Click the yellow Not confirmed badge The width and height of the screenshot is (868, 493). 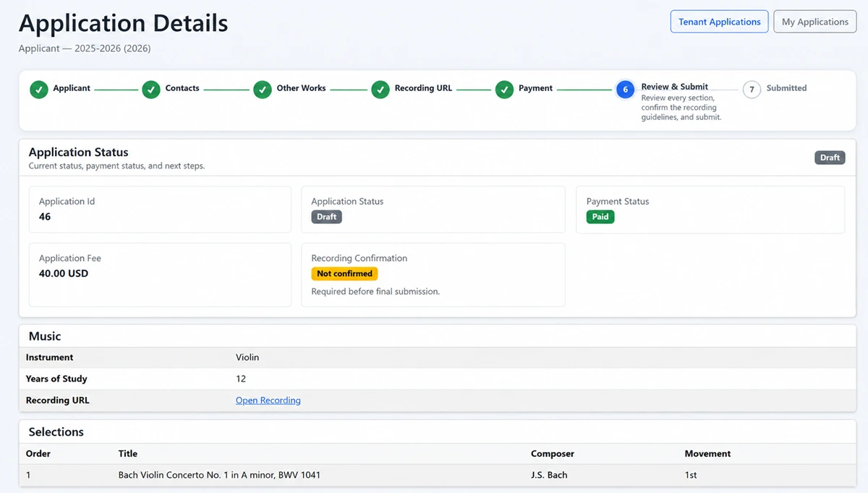point(344,274)
